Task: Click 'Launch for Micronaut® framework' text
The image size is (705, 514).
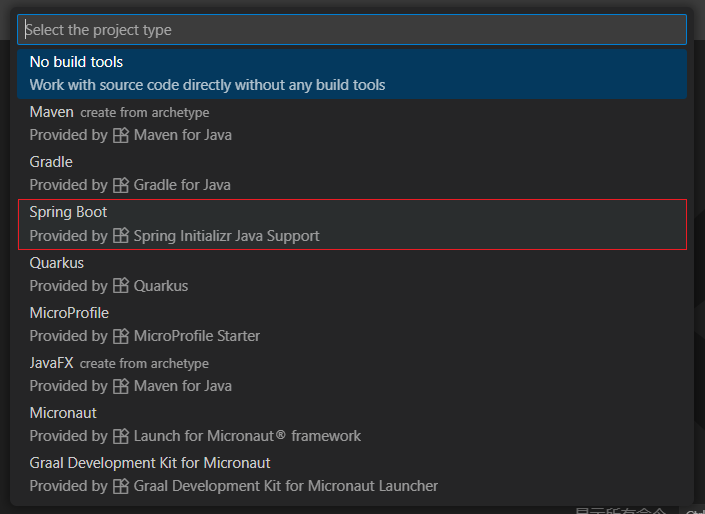Action: (247, 436)
